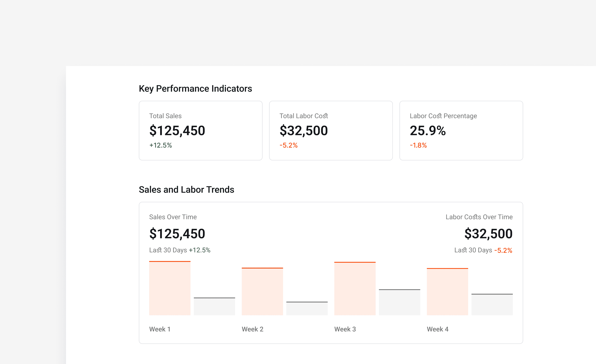Image resolution: width=596 pixels, height=364 pixels.
Task: Click the Sales Over Time label
Action: pyautogui.click(x=173, y=217)
